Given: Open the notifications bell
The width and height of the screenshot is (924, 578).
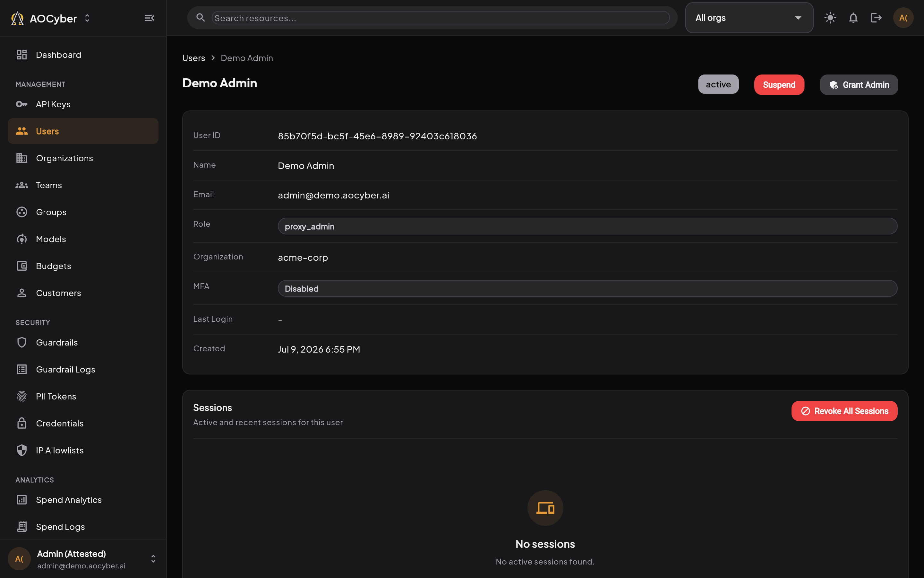Looking at the screenshot, I should pos(853,18).
